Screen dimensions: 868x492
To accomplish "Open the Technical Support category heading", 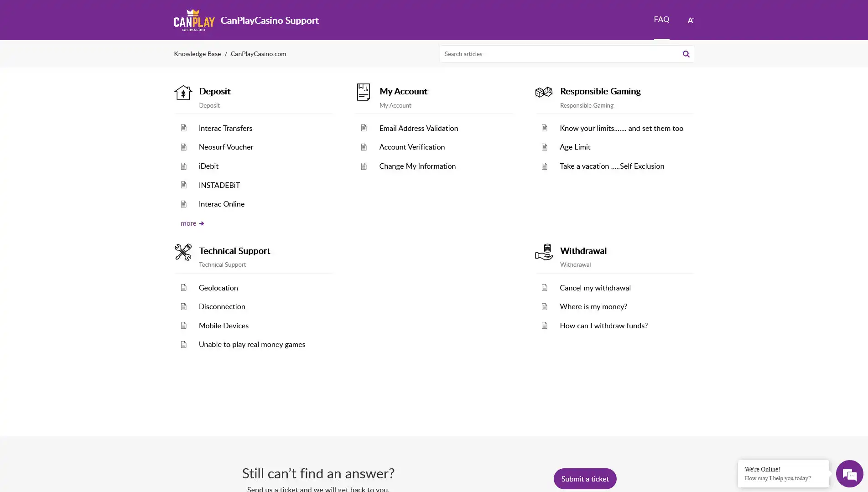I will tap(234, 251).
